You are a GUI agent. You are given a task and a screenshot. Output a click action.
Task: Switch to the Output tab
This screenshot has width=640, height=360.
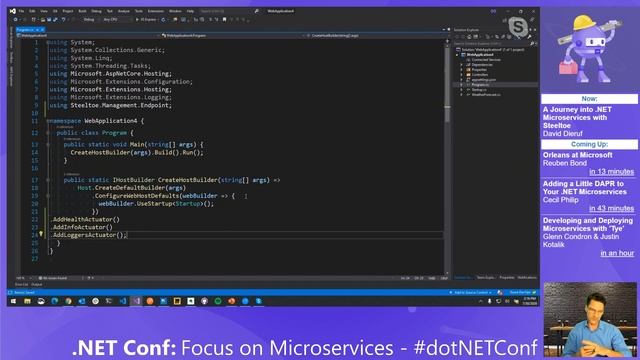click(37, 284)
